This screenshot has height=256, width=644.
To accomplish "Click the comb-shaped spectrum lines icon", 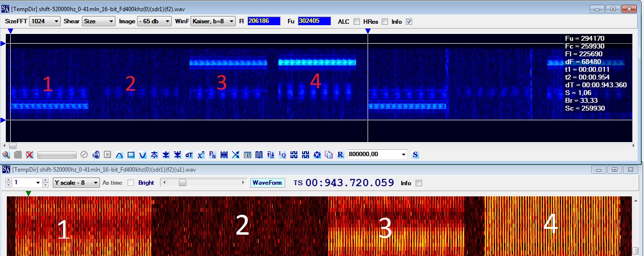I will 224,155.
